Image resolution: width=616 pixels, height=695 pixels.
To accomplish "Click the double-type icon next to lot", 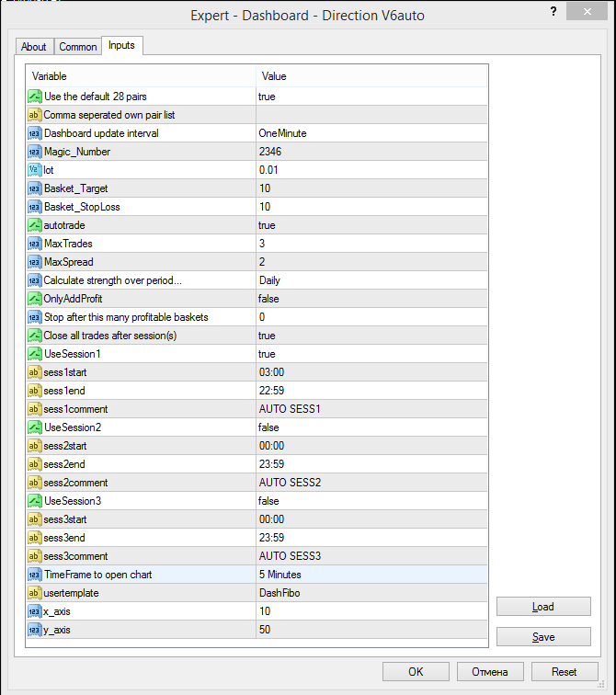I will (x=34, y=170).
